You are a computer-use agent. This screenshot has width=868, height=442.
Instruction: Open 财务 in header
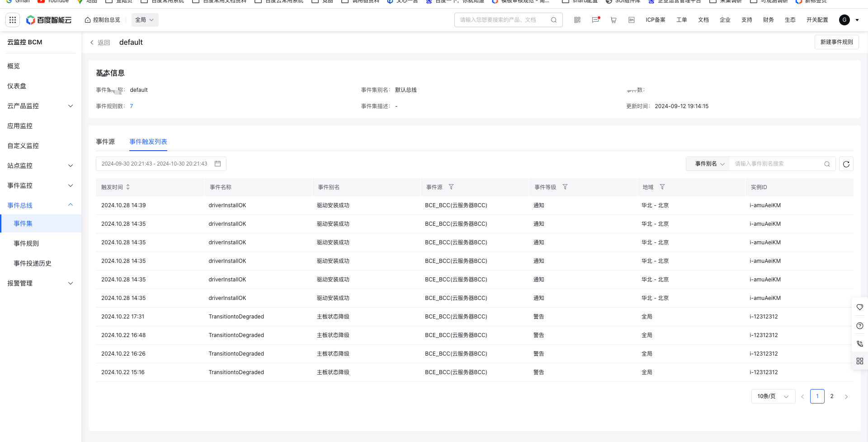click(x=769, y=20)
